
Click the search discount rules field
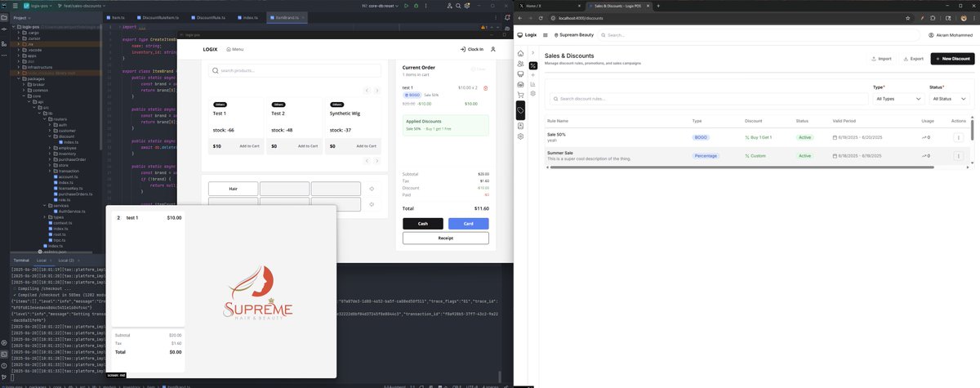click(x=707, y=99)
